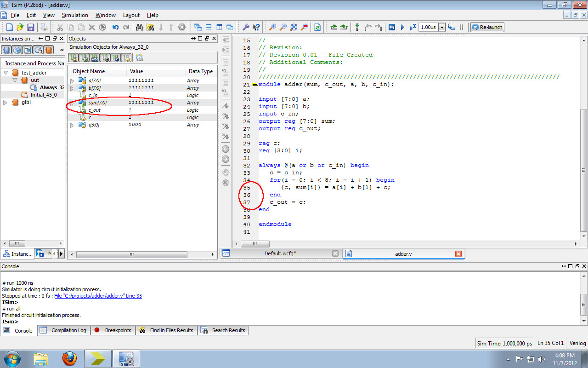
Task: Toggle display of input signals in Objects panel
Action: (x=73, y=57)
